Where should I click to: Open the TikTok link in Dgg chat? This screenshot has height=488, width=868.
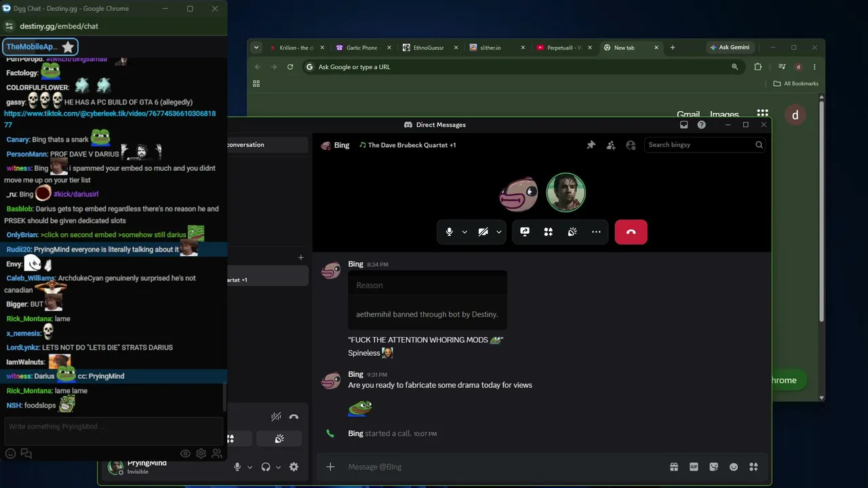[x=110, y=119]
